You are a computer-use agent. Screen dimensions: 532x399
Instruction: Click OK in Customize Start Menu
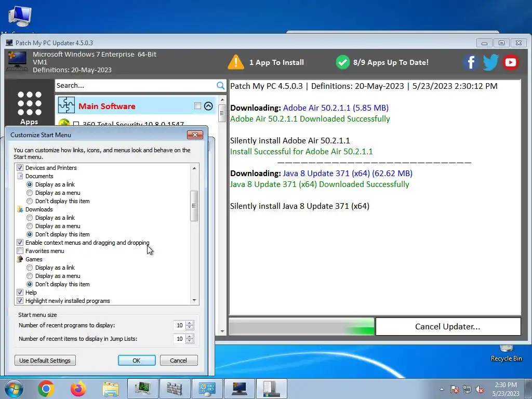[x=137, y=361]
